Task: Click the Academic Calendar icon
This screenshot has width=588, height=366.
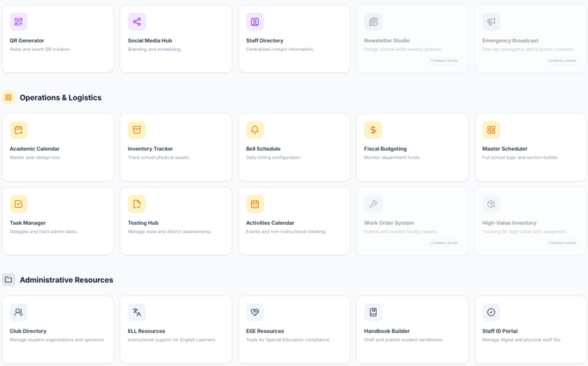Action: point(18,130)
